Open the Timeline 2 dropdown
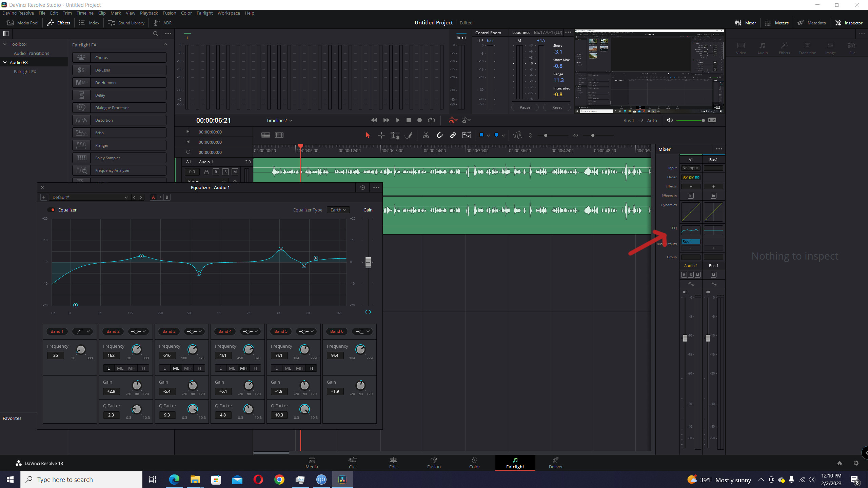Image resolution: width=868 pixels, height=488 pixels. [x=279, y=120]
